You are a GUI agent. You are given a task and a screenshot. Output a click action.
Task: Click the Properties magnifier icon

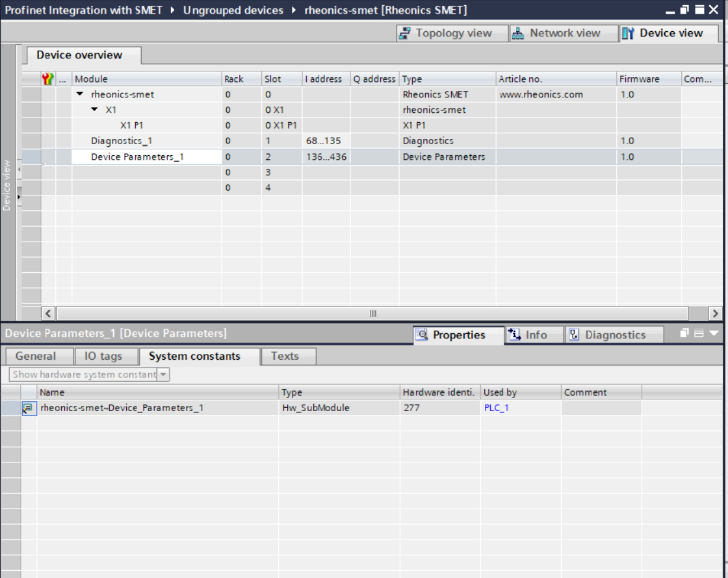(422, 334)
